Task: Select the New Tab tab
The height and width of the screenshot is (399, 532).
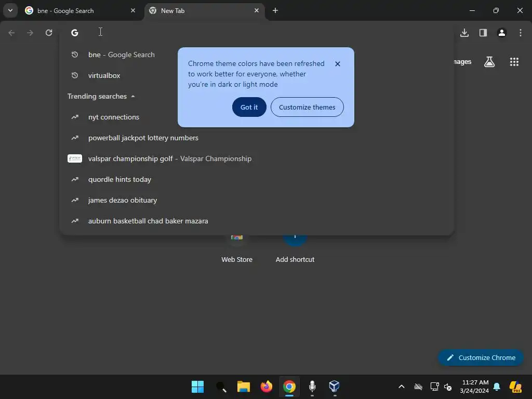Action: click(204, 10)
